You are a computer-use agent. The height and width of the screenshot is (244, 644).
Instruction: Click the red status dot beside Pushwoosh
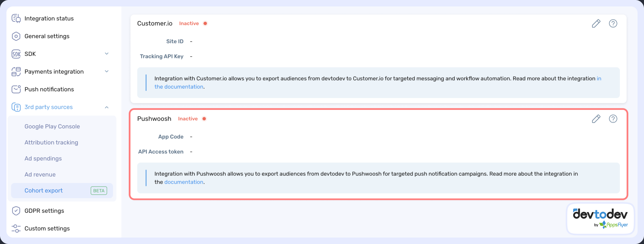point(204,119)
